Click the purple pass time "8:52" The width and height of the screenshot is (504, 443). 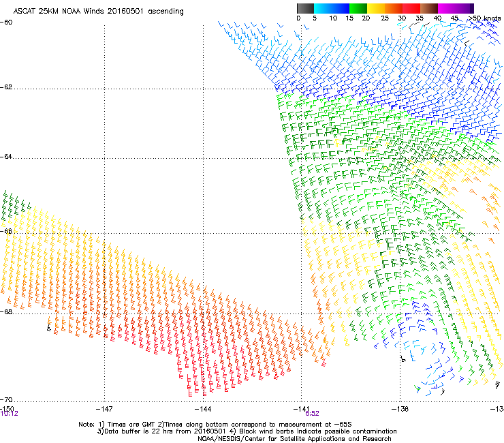coord(312,414)
